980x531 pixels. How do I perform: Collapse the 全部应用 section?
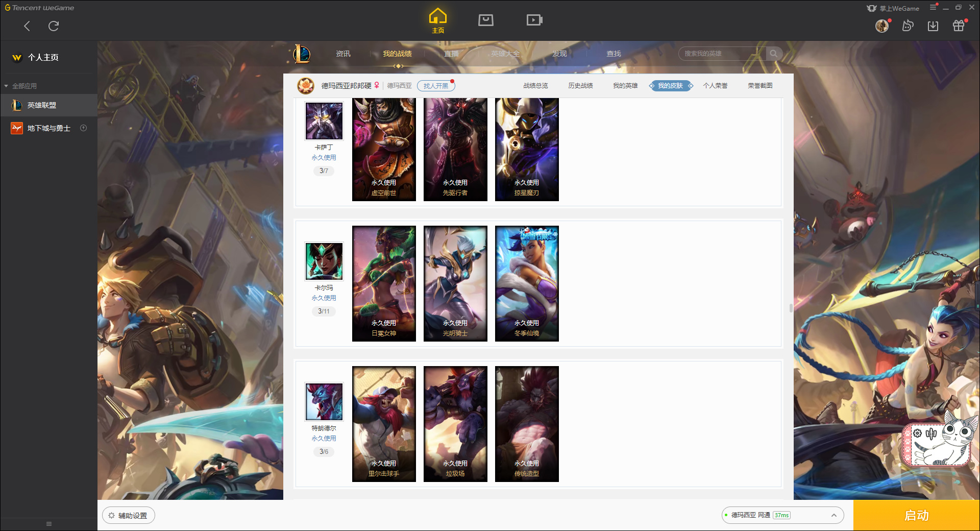20,86
